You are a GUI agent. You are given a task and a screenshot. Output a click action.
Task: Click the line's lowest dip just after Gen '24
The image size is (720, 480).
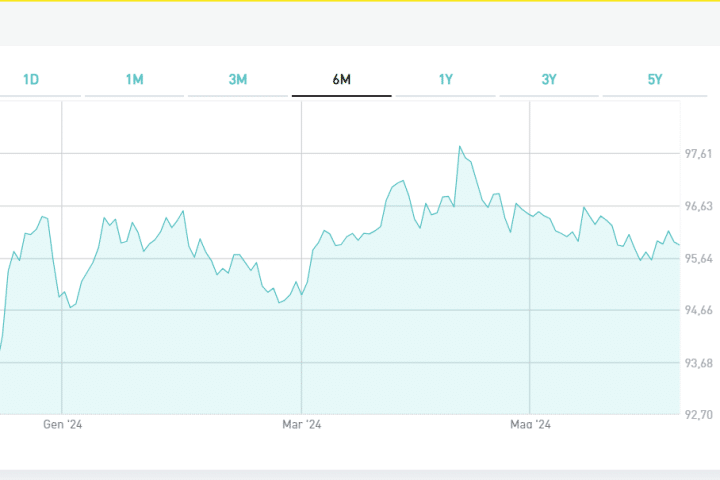coord(71,307)
